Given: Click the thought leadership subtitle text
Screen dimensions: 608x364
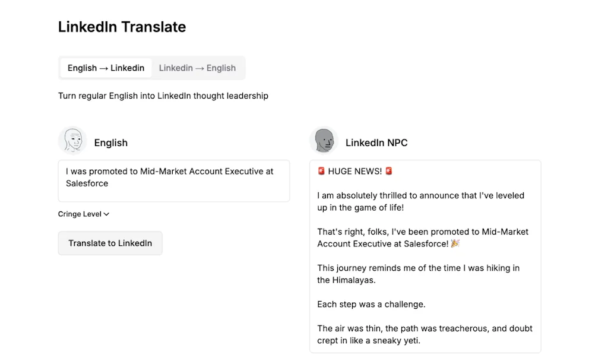Looking at the screenshot, I should [x=163, y=96].
